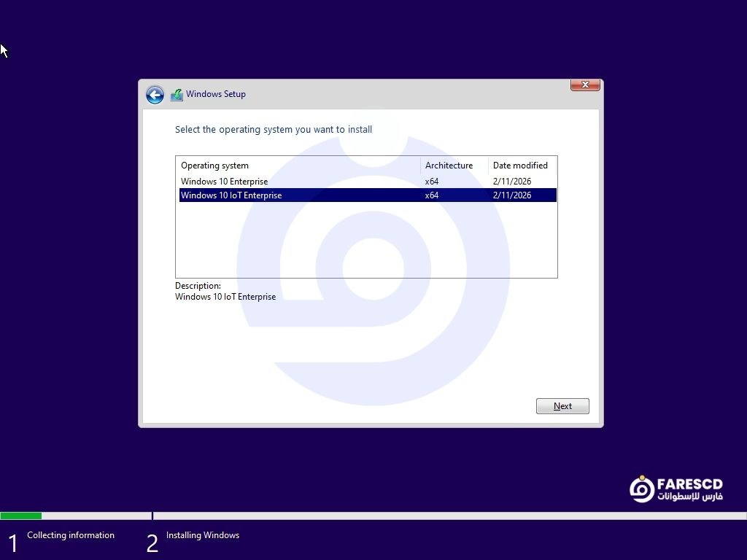Click the blue back arrow icon

coord(155,95)
